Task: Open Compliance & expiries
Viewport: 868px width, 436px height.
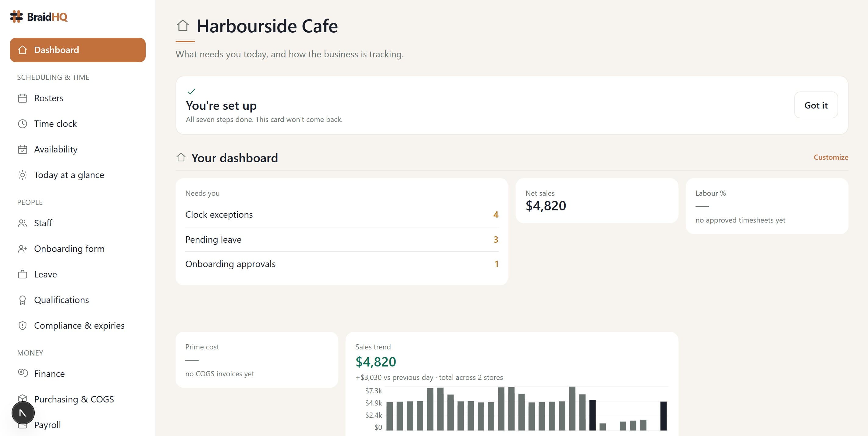Action: tap(77, 326)
